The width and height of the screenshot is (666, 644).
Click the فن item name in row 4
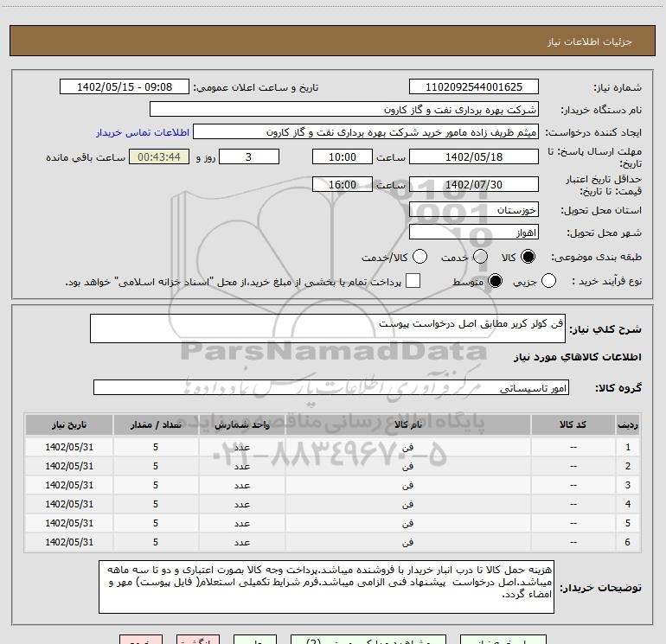click(407, 504)
